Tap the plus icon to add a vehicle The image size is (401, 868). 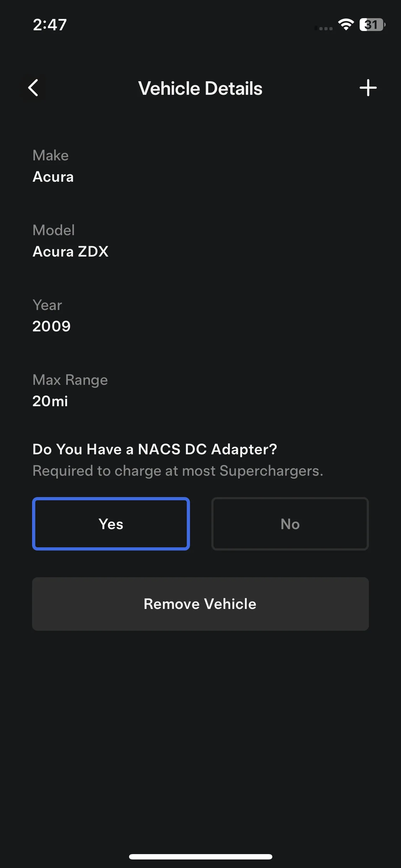click(368, 88)
